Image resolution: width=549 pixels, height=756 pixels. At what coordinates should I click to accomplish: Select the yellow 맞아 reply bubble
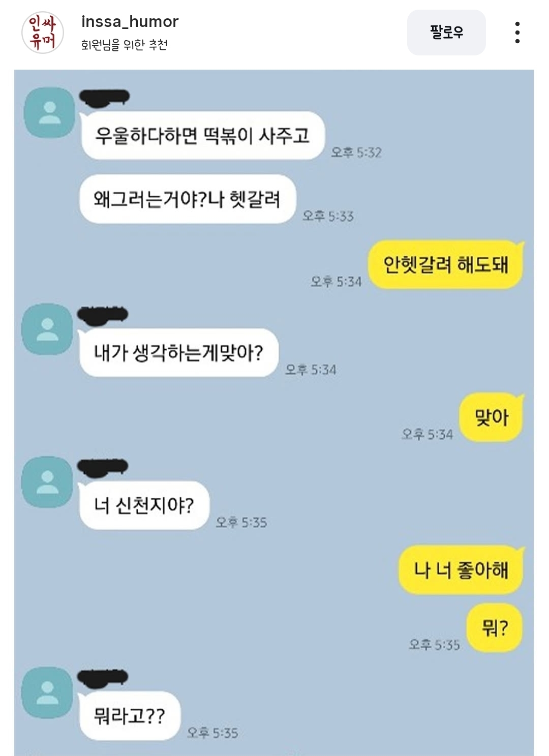point(492,417)
